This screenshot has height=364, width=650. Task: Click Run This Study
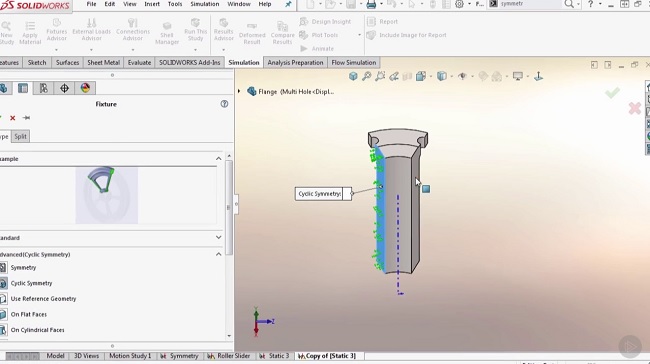coord(195,29)
